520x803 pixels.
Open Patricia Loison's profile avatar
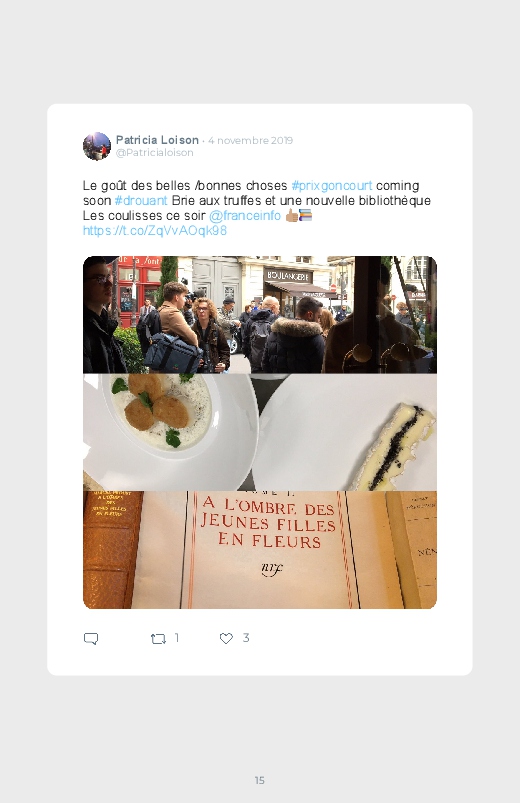coord(97,146)
